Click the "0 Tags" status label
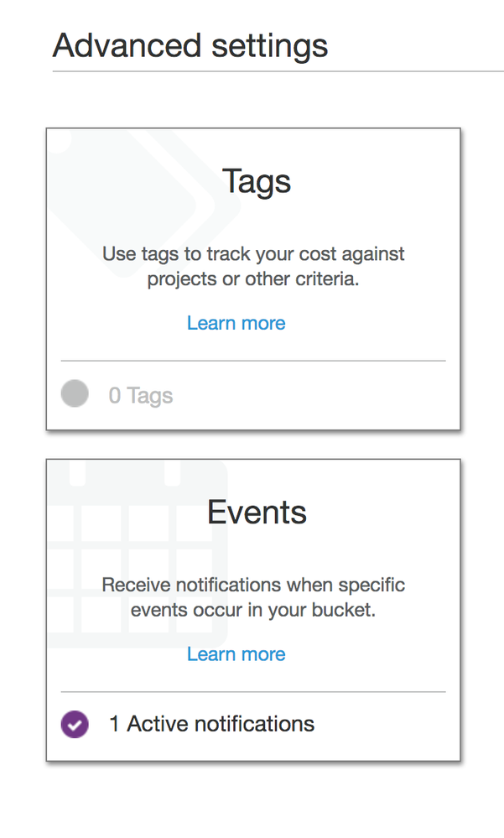 tap(141, 395)
